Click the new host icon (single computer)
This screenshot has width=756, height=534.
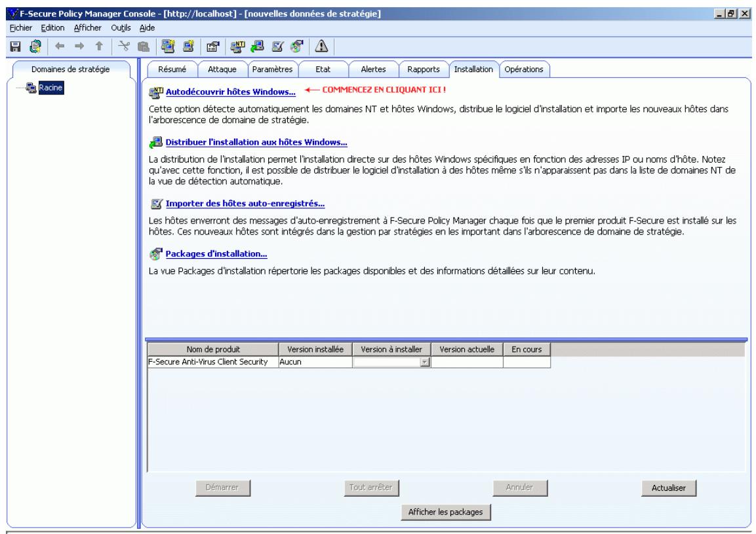coord(188,47)
